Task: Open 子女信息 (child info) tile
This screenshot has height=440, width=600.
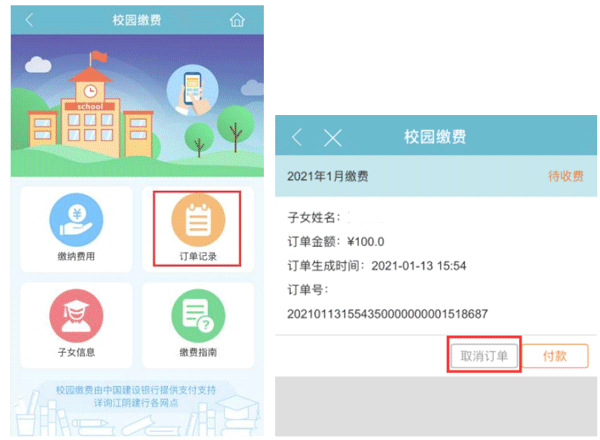Action: click(x=76, y=324)
